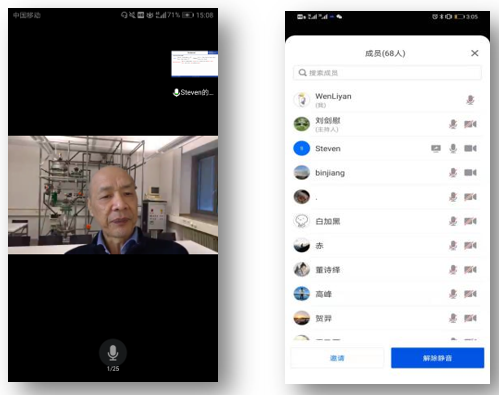
Task: Open Steven's shared screen thumbnail
Action: pos(195,64)
